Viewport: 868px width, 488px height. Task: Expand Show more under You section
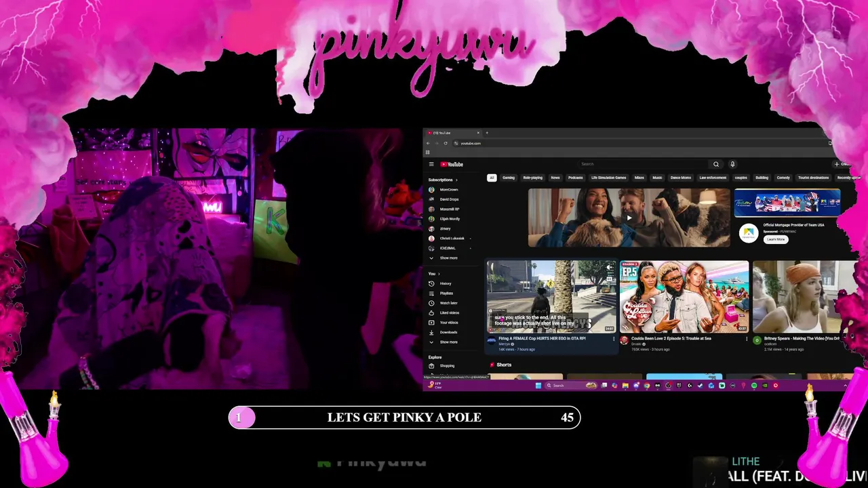pyautogui.click(x=448, y=342)
